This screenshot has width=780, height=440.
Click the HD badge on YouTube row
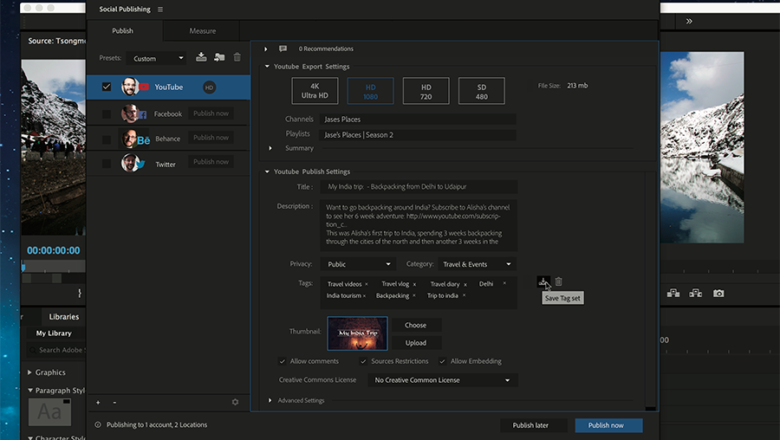[x=209, y=88]
